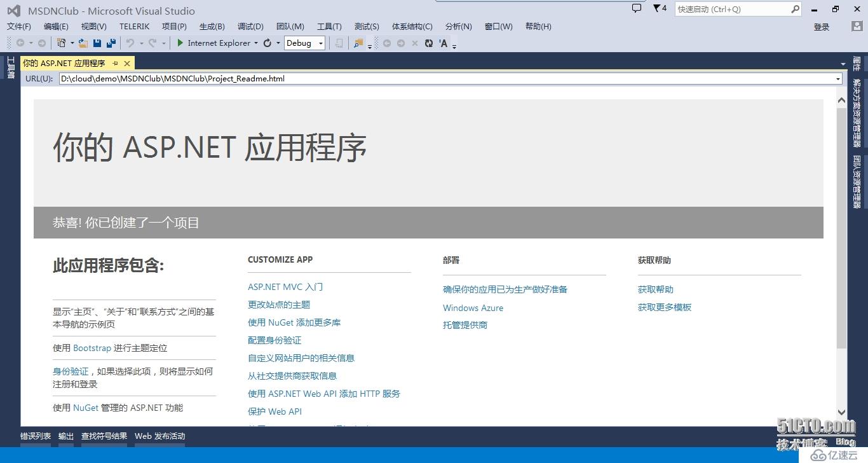868x463 pixels.
Task: Follow the 更改站点的主题 link
Action: [x=279, y=305]
